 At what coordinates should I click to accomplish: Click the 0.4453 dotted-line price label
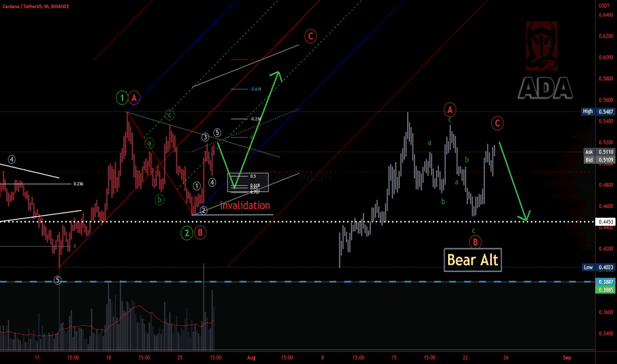[605, 222]
